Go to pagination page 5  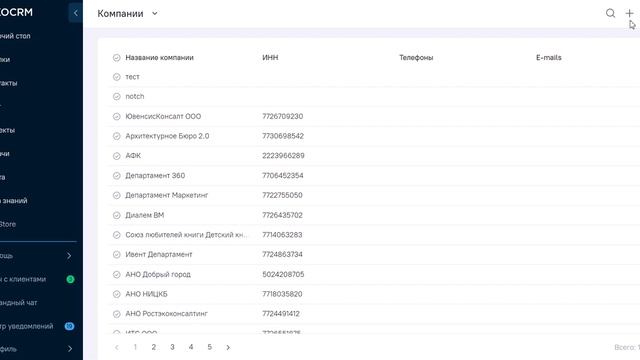(x=209, y=347)
